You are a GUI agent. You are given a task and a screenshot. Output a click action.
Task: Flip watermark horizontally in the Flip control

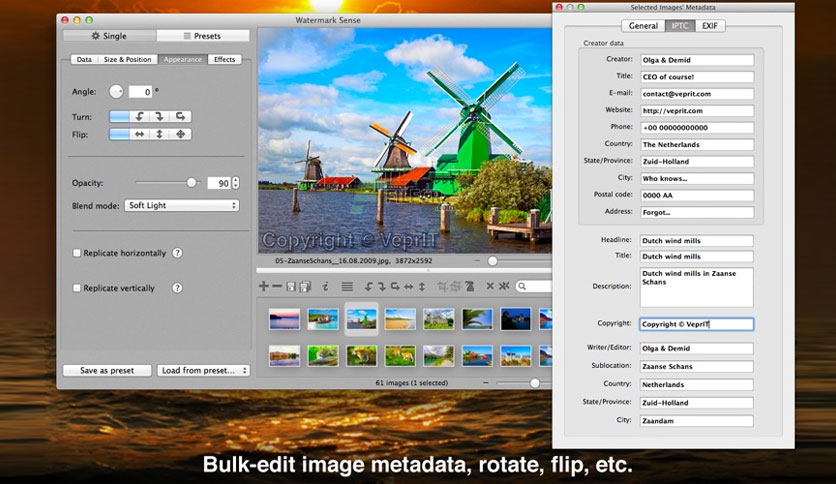[140, 134]
